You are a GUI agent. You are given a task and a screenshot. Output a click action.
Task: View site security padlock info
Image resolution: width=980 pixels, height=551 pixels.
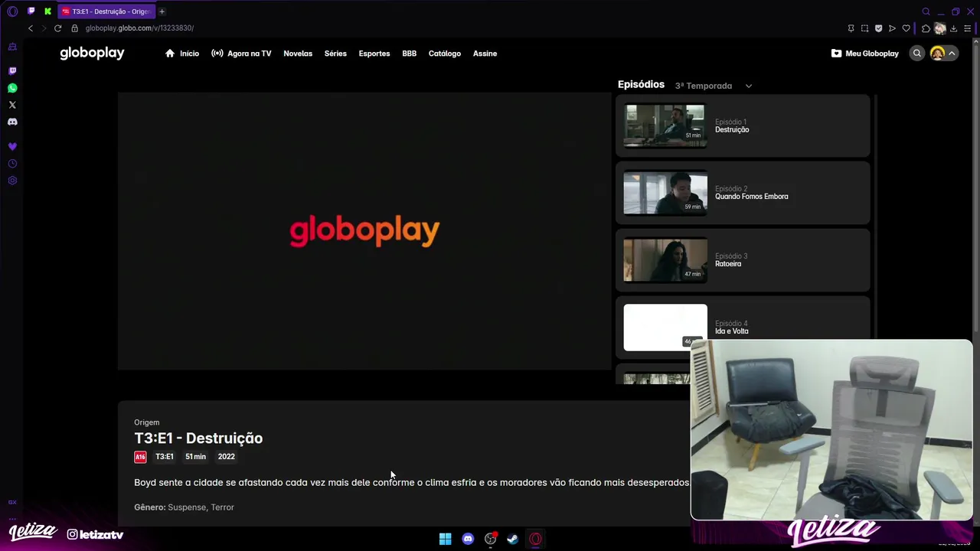tap(75, 28)
